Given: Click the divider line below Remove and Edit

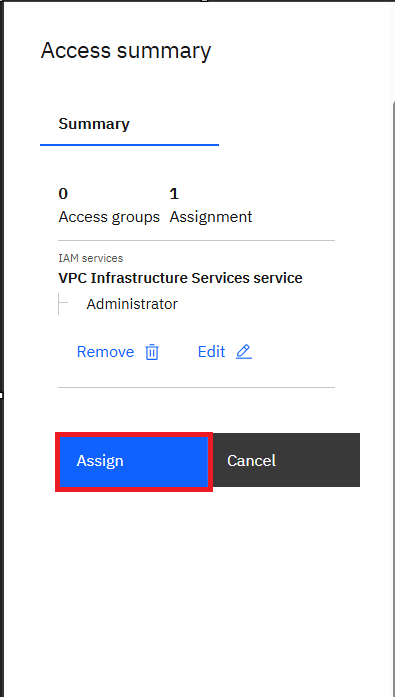Looking at the screenshot, I should (x=196, y=387).
